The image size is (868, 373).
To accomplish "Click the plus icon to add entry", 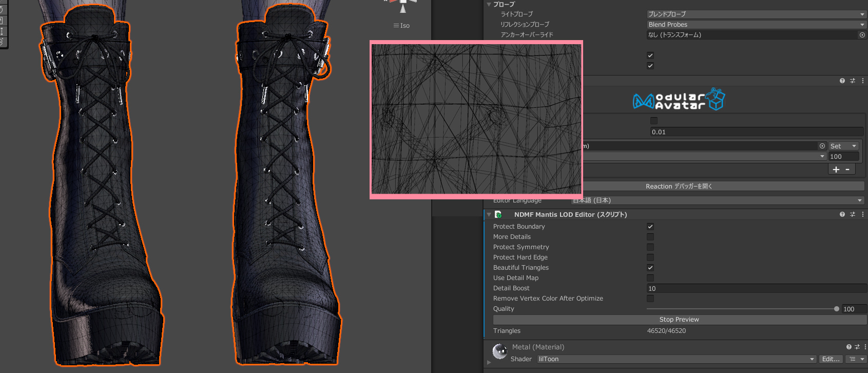I will tap(836, 170).
